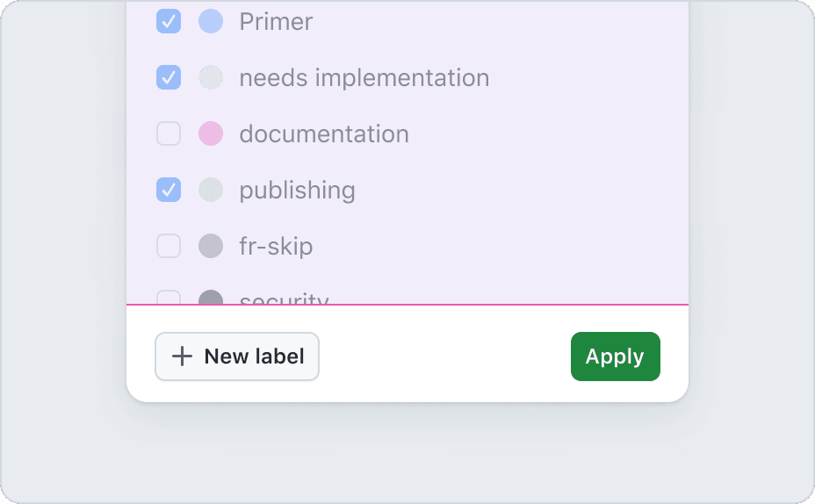Screen dimensions: 815x504
Task: Apply the selected labels
Action: (x=616, y=356)
